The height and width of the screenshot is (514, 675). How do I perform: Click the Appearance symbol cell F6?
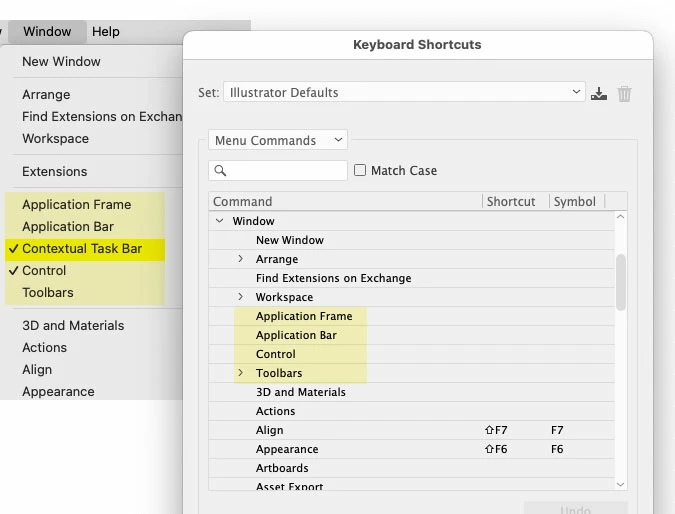tap(557, 449)
